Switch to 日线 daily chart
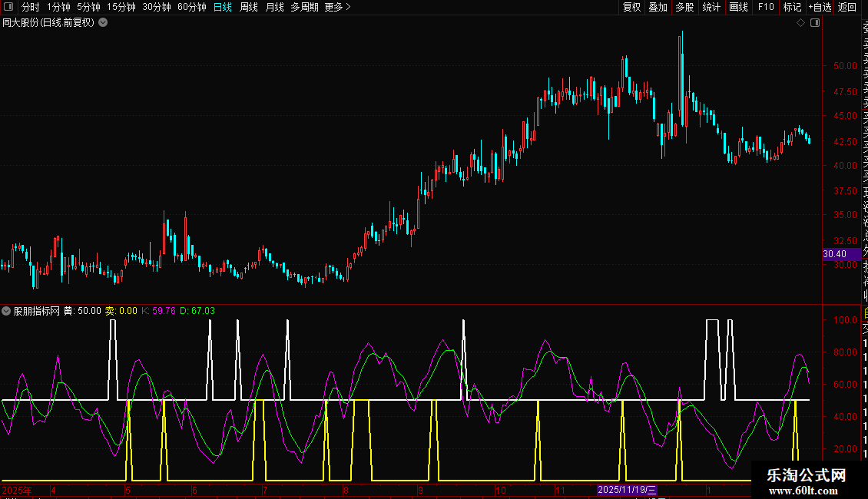This screenshot has height=499, width=868. click(223, 7)
